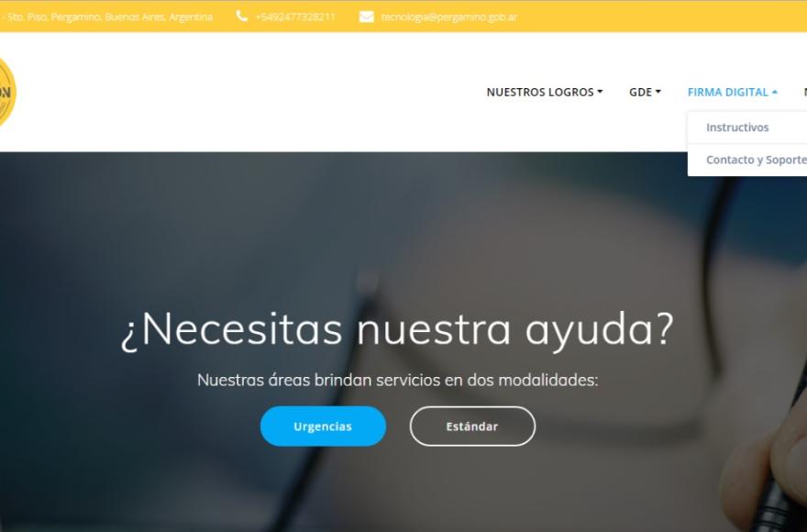
Task: Click the blue Urgencias button
Action: pyautogui.click(x=323, y=427)
